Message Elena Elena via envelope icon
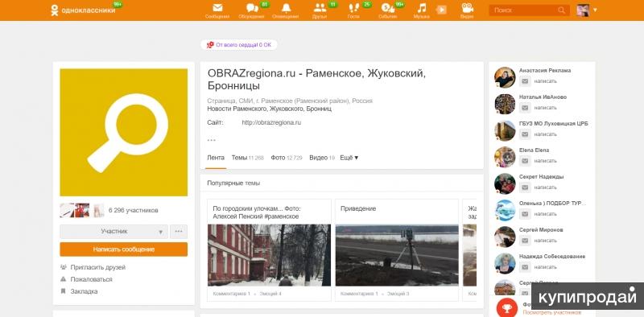This screenshot has height=317, width=644. pos(525,161)
